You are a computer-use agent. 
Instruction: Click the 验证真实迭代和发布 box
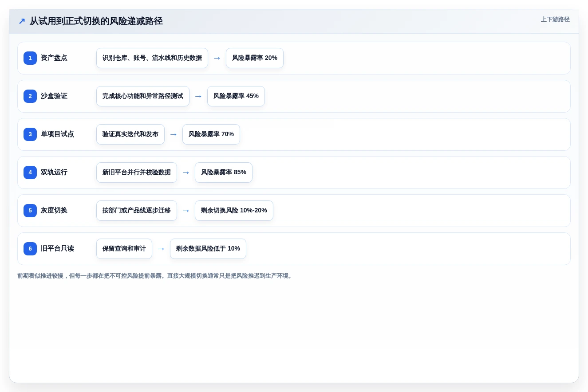130,134
